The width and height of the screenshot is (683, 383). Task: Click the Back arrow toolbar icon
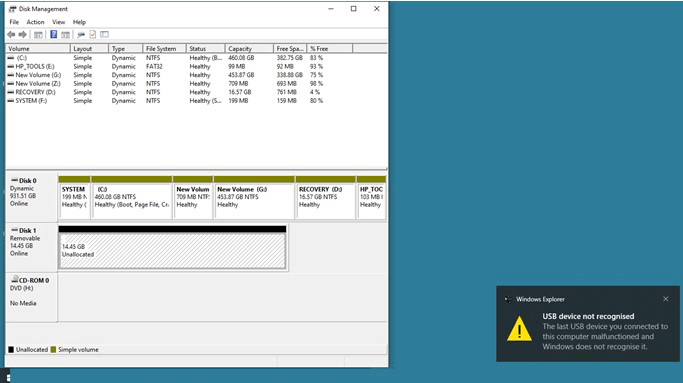click(11, 34)
